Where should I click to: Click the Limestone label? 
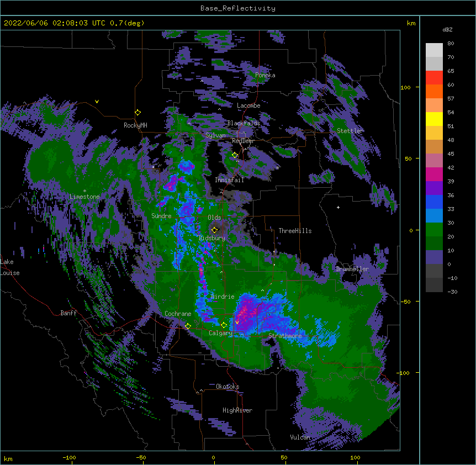84,197
